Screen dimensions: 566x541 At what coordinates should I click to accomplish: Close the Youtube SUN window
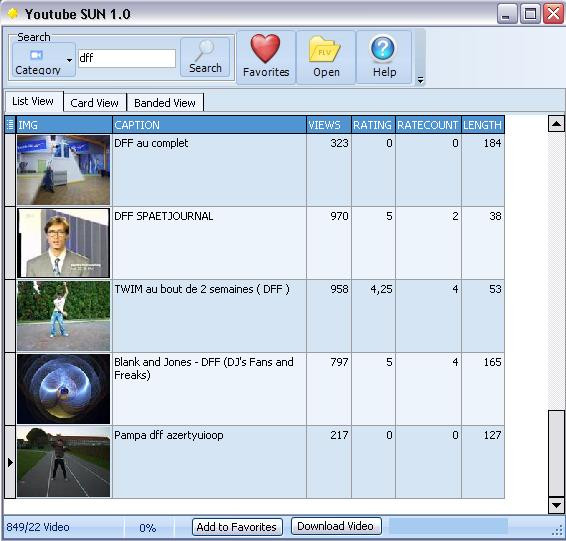(553, 14)
